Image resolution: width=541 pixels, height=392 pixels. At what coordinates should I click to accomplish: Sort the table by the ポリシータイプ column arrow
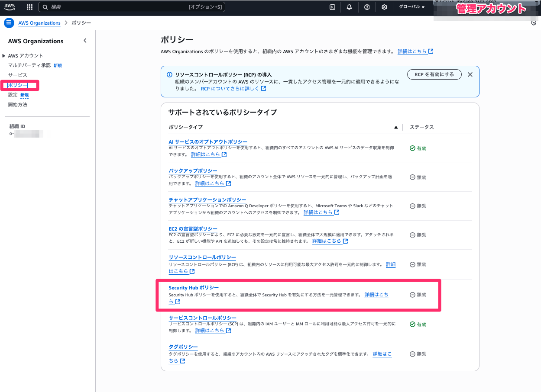coord(395,127)
